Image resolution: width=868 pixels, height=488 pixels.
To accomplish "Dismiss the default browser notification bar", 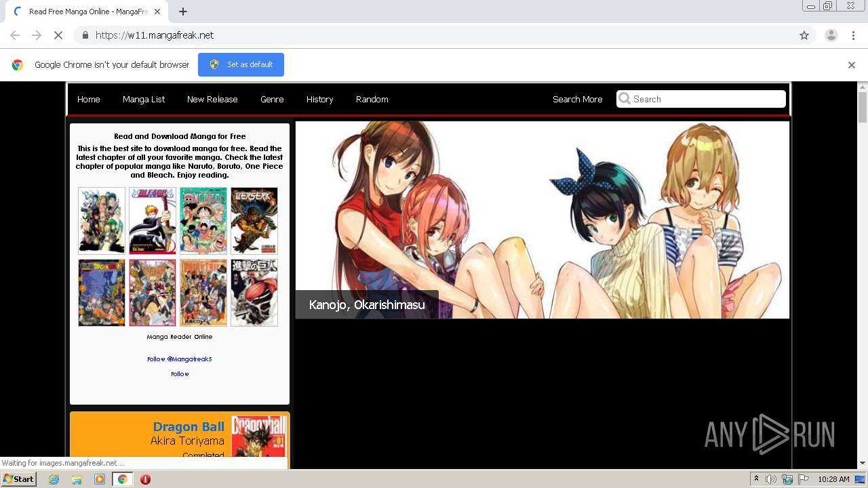I will 852,65.
